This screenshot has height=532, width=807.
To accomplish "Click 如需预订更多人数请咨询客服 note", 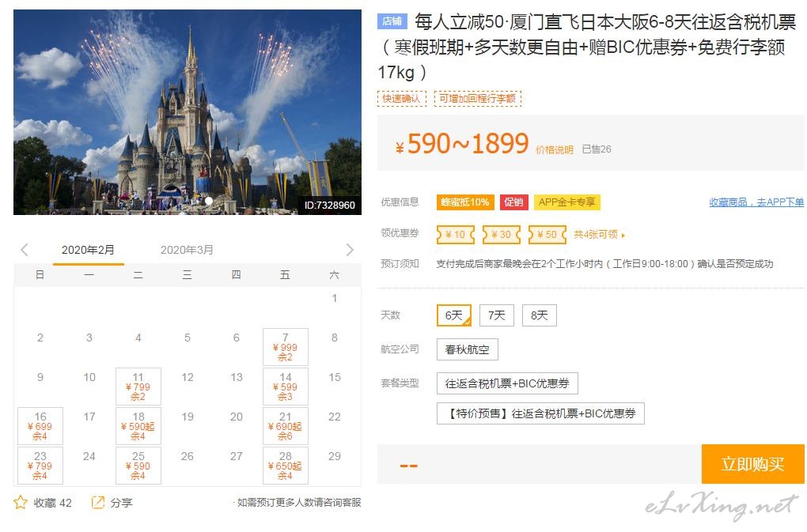I will (x=297, y=502).
